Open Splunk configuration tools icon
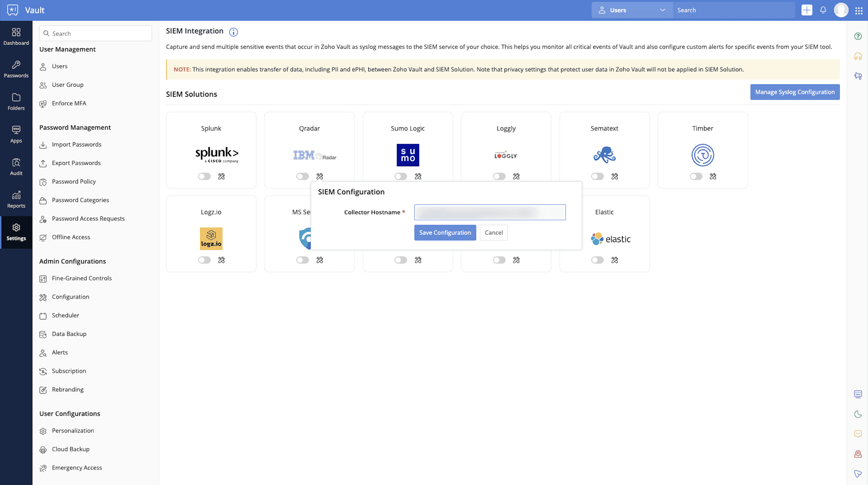The width and height of the screenshot is (868, 485). (x=222, y=176)
